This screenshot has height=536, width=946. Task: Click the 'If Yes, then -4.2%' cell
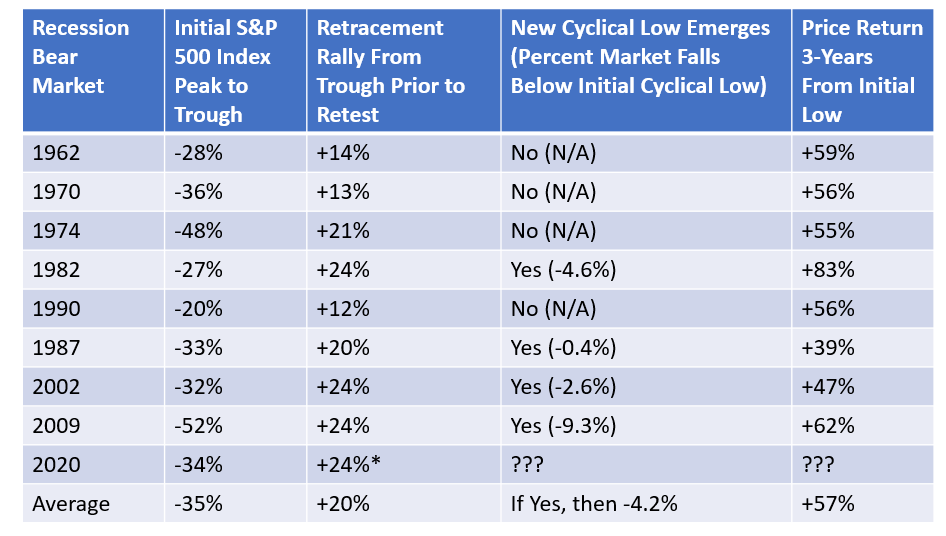click(594, 504)
